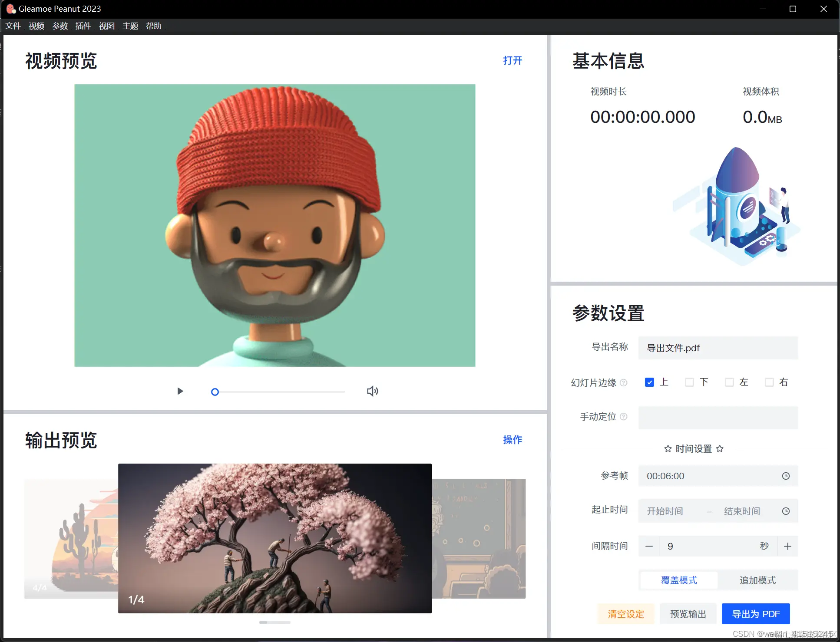Enable the 右 slide edge checkbox
This screenshot has width=840, height=642.
pyautogui.click(x=770, y=382)
